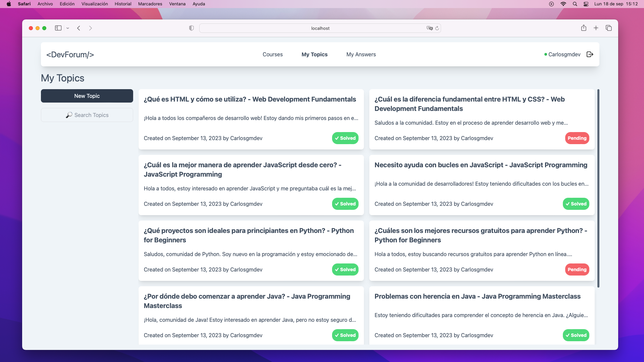Click the translate page icon in address bar
Viewport: 644px width, 362px height.
point(429,28)
